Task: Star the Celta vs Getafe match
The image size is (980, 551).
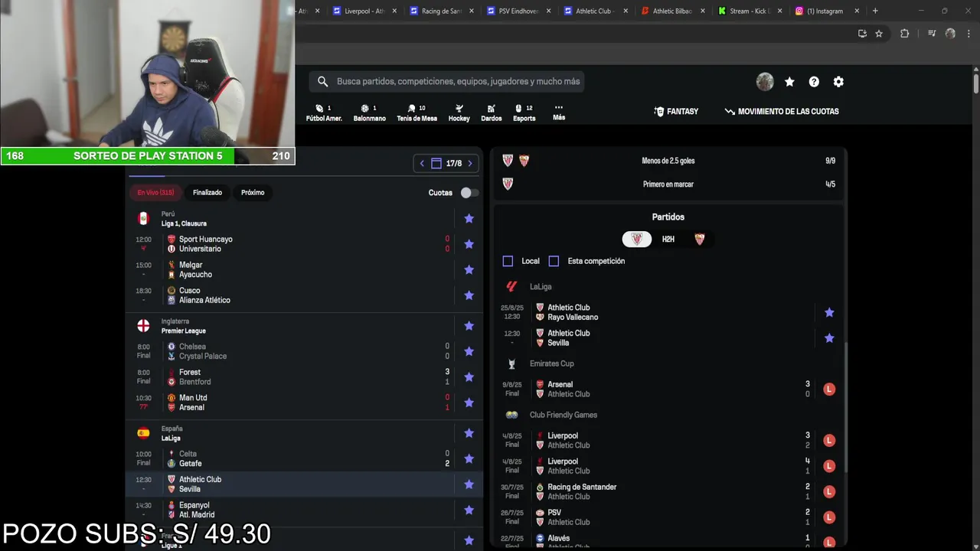Action: click(469, 458)
